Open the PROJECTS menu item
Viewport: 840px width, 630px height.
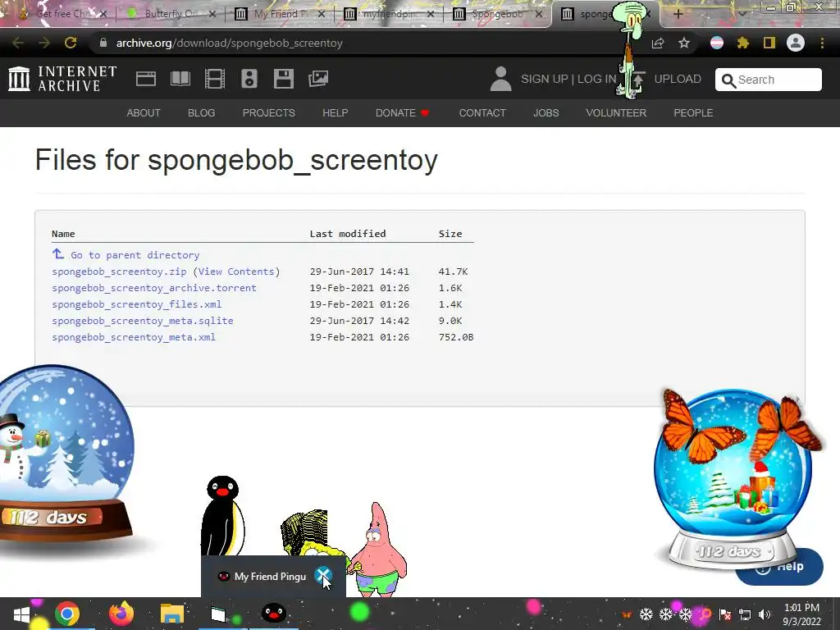[x=269, y=113]
